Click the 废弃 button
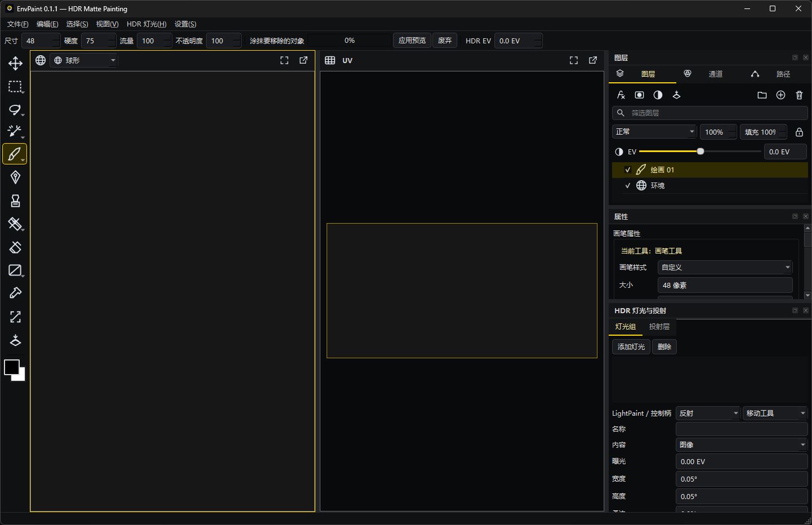 tap(445, 41)
